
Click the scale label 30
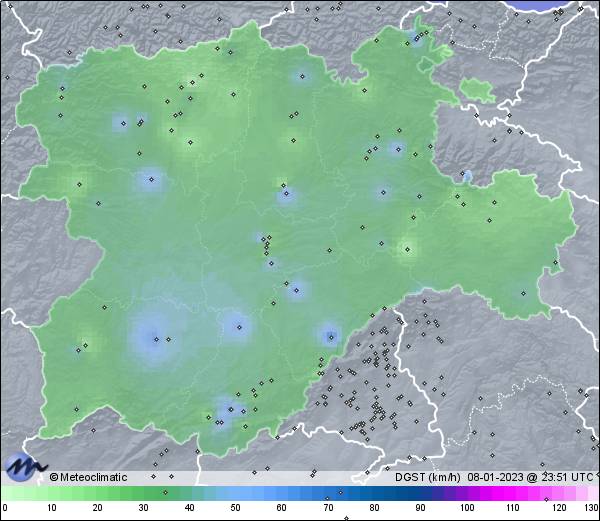pyautogui.click(x=143, y=508)
